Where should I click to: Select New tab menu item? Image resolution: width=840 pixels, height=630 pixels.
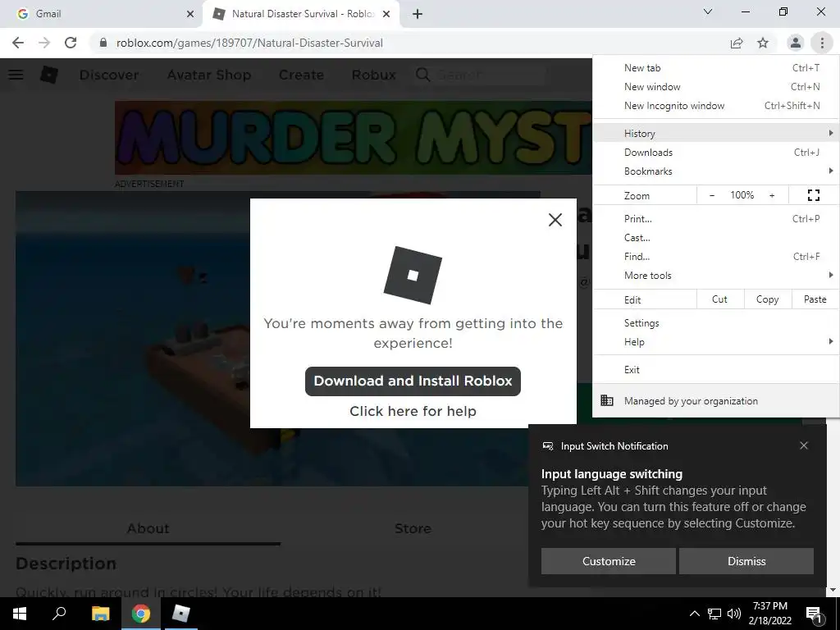tap(715, 68)
